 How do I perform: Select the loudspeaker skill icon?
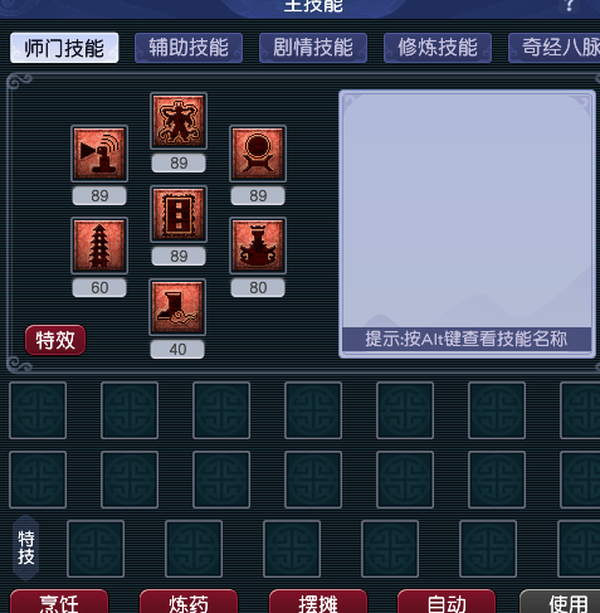point(99,154)
